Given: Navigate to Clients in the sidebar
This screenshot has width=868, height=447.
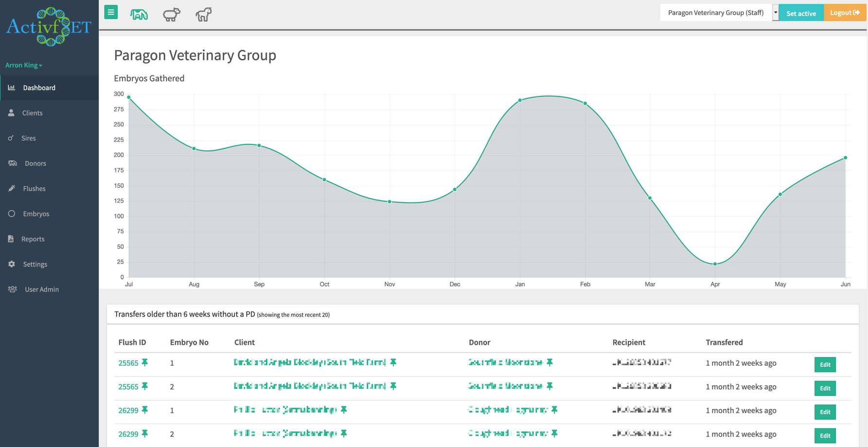Looking at the screenshot, I should pyautogui.click(x=32, y=112).
